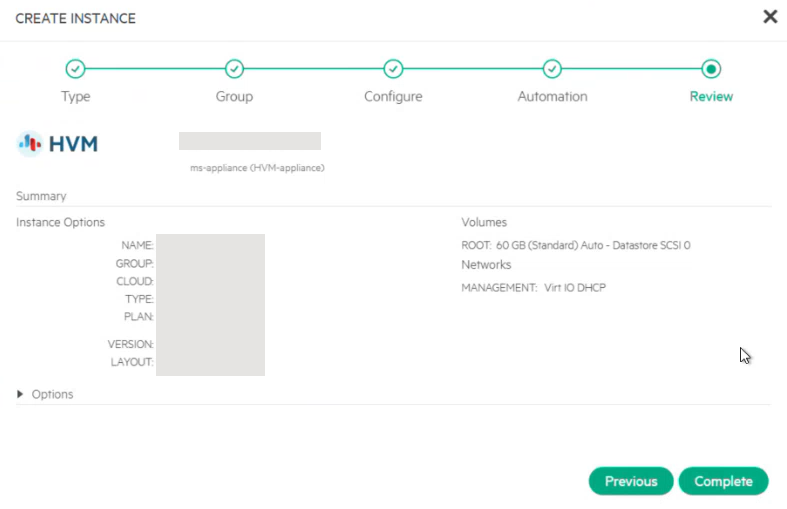Jump to the Type step label

(75, 97)
